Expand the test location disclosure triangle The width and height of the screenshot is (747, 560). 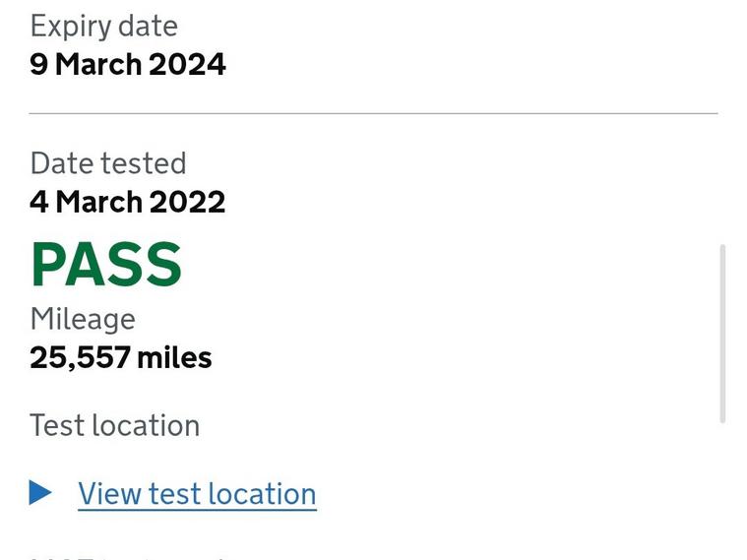[40, 492]
